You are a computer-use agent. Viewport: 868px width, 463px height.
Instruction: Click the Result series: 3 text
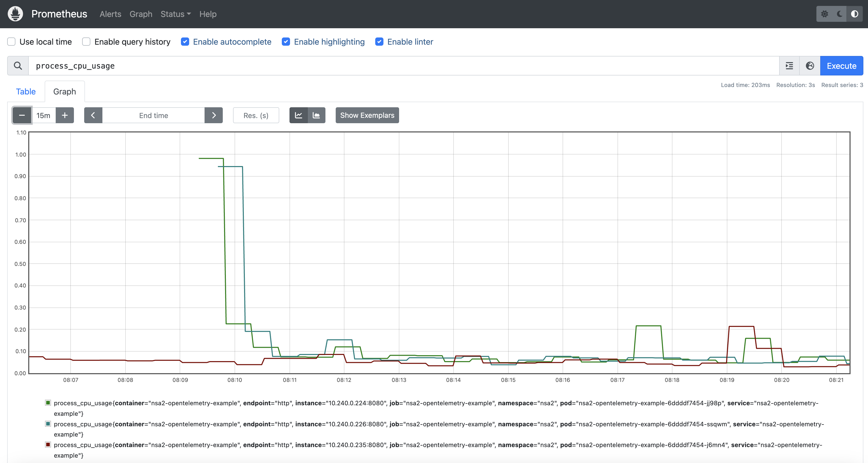[842, 85]
